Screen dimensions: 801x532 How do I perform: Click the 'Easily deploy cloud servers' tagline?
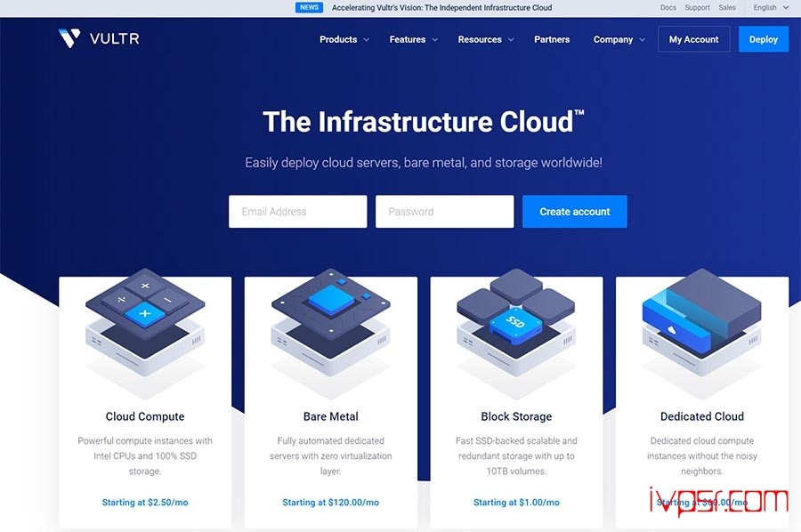tap(424, 162)
